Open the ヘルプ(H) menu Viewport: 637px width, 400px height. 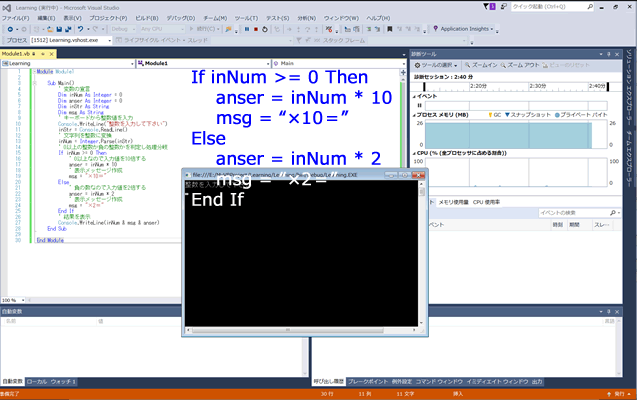pyautogui.click(x=378, y=18)
